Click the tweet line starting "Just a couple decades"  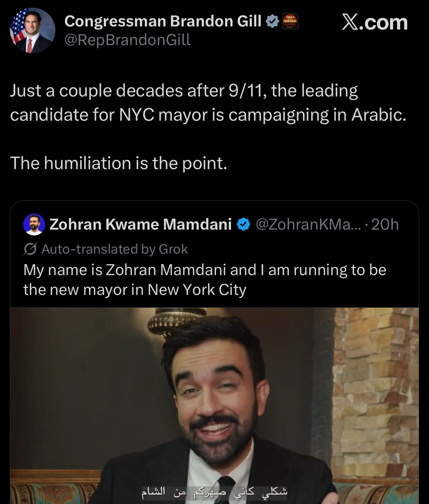[184, 91]
